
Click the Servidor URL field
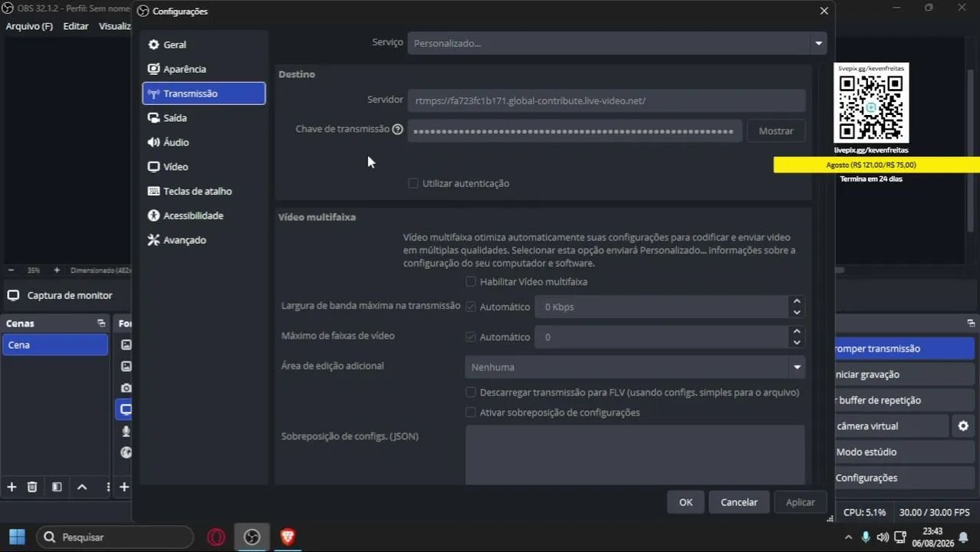607,100
